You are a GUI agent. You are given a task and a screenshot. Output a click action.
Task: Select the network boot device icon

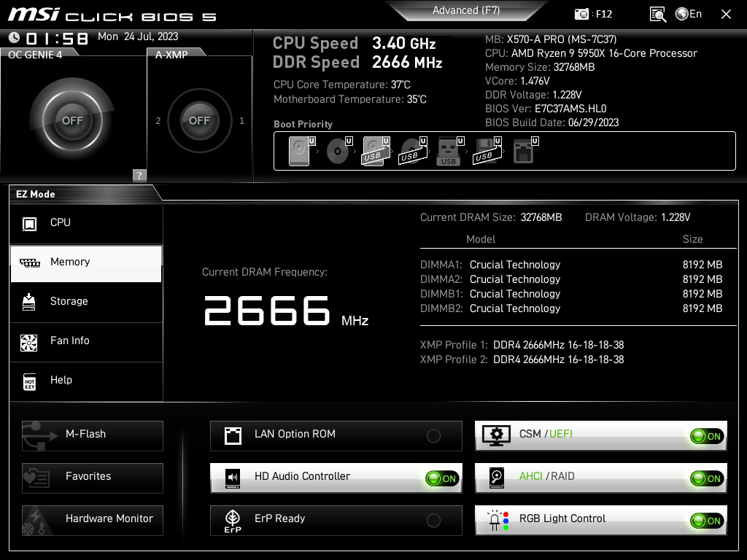click(525, 152)
